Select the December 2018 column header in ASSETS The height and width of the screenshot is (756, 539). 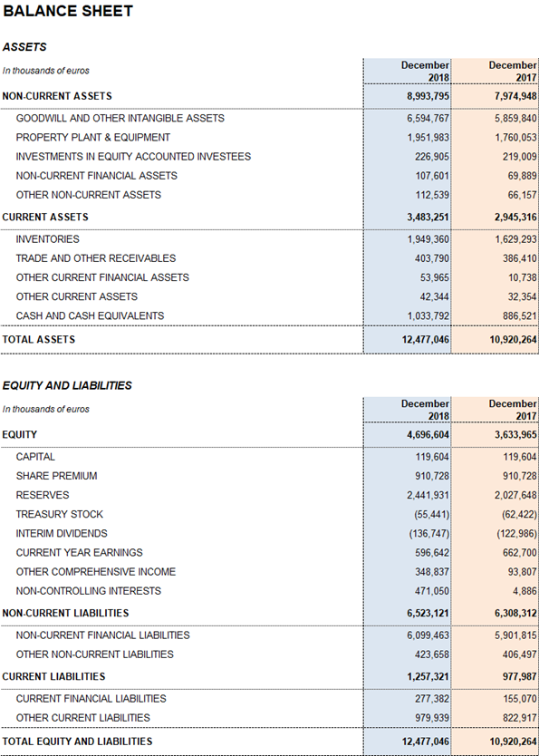[x=425, y=72]
